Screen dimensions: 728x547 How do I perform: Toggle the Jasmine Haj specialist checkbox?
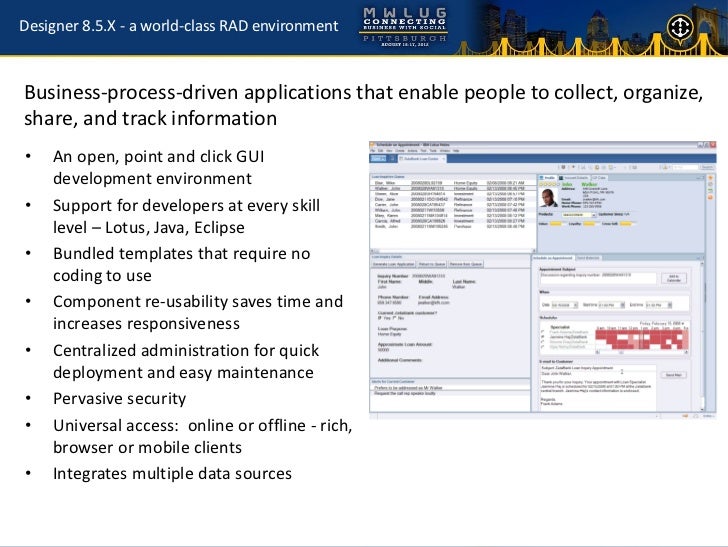coord(543,337)
